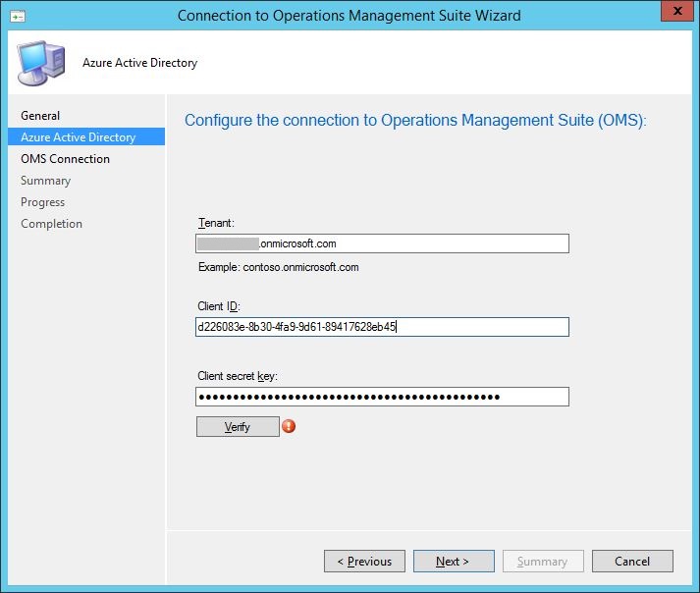Click the 'Example: contoso.onmicrosoft.com' hint text
The width and height of the screenshot is (700, 593).
coord(279,267)
